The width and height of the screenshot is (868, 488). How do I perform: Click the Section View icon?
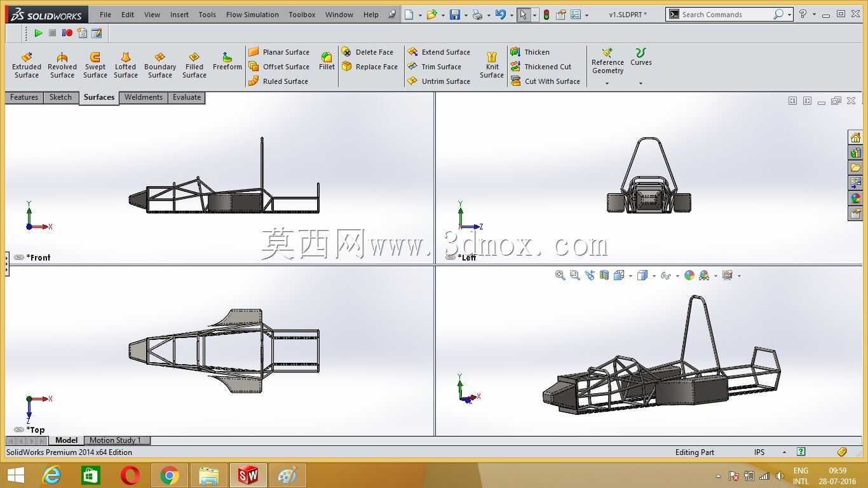(604, 275)
